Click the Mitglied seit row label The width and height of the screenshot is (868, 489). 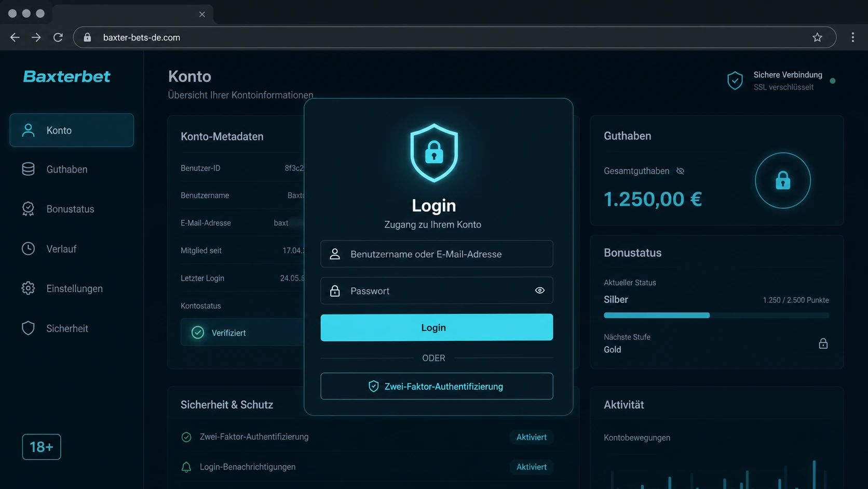pos(201,250)
